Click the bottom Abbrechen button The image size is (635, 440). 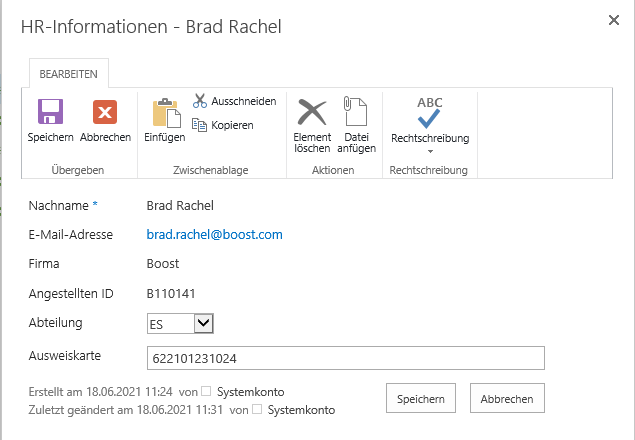pos(507,398)
